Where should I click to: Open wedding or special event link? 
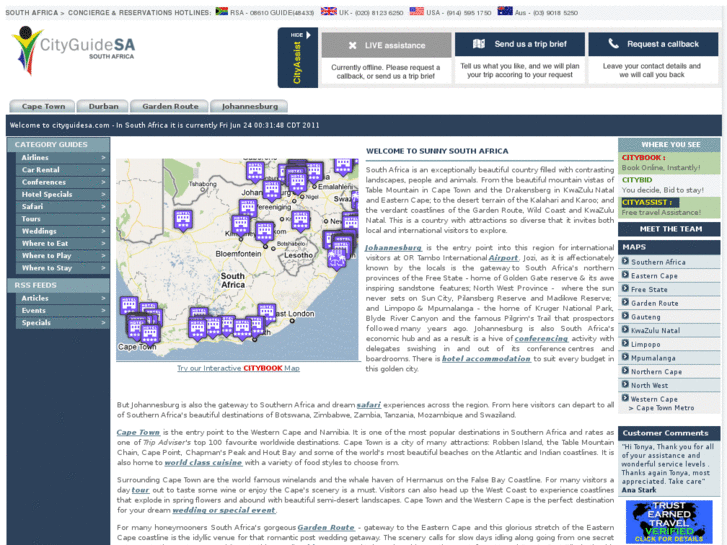[224, 511]
